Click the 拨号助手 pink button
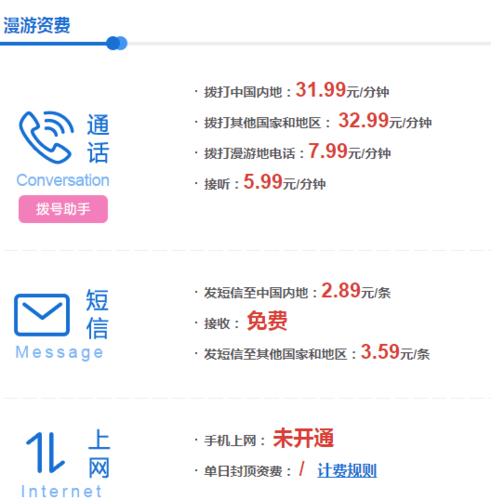The height and width of the screenshot is (500, 491). (x=63, y=209)
